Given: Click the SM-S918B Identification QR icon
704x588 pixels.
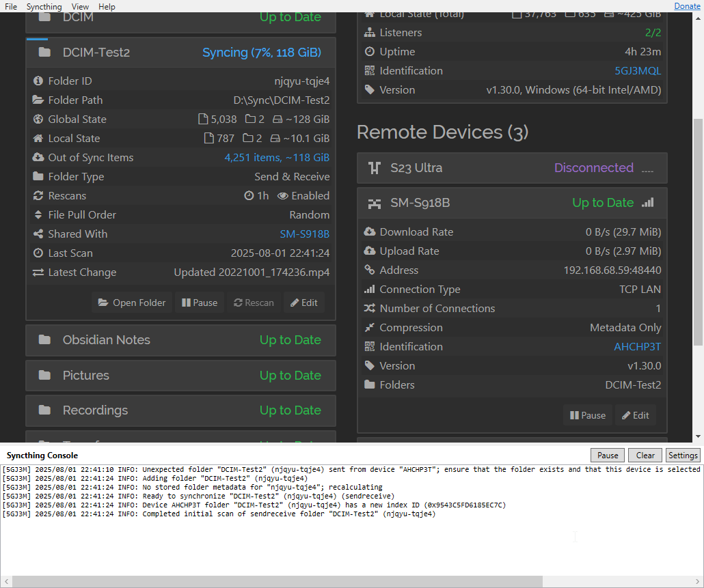Looking at the screenshot, I should click(x=370, y=346).
